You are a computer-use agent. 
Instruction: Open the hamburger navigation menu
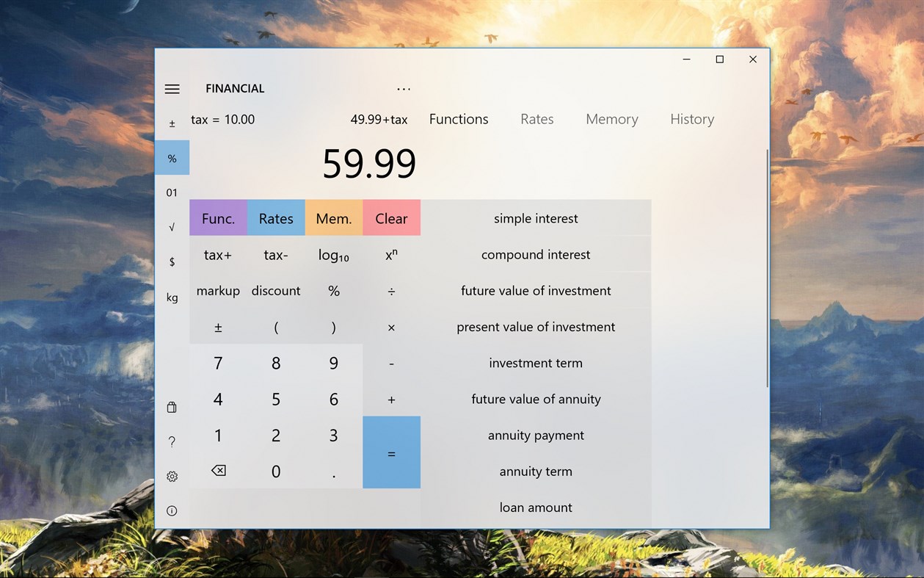point(172,88)
